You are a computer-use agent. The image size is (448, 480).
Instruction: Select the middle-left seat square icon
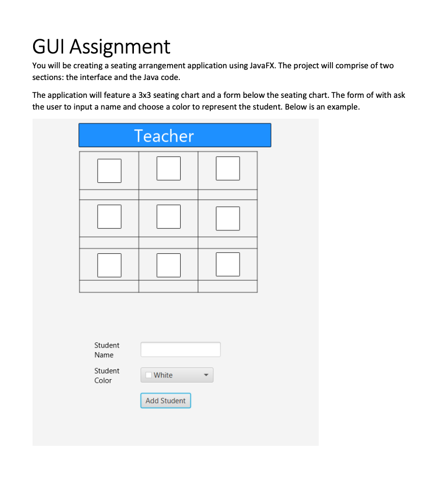[109, 217]
